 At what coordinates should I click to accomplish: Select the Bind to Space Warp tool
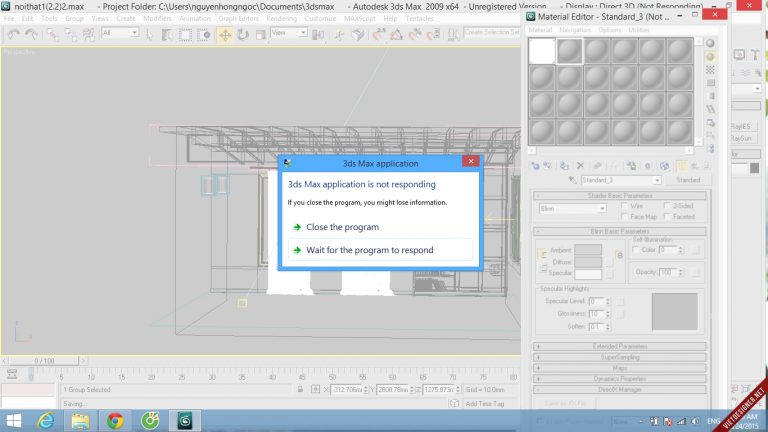tap(89, 34)
